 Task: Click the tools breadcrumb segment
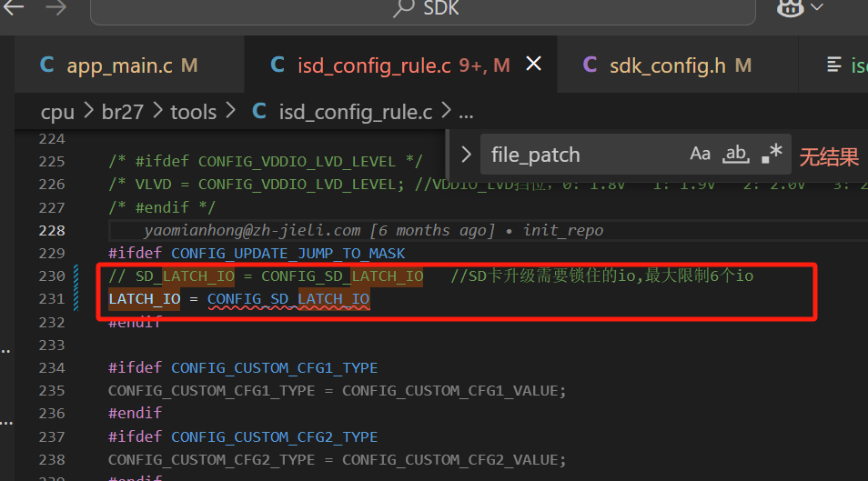(193, 113)
